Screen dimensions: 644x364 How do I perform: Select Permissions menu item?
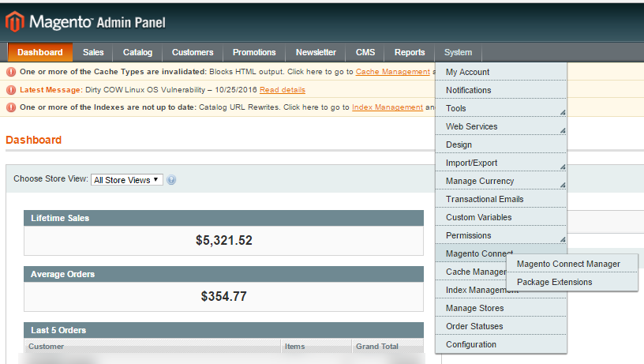501,235
